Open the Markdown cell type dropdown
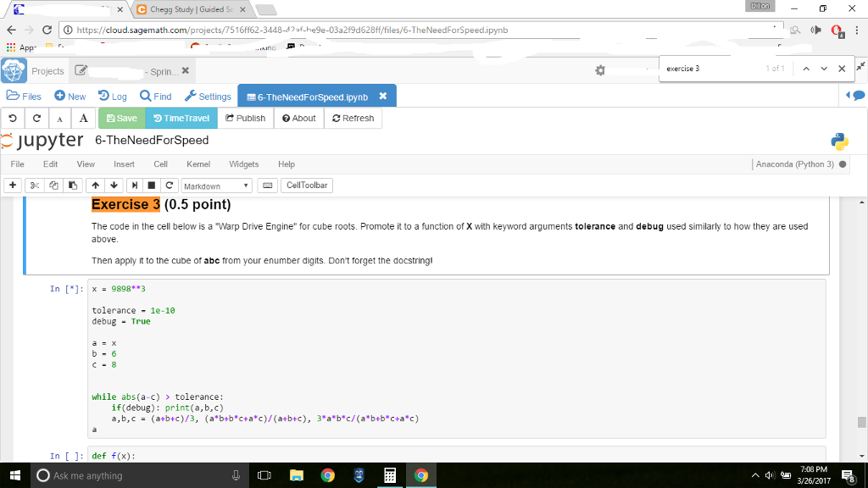Image resolution: width=868 pixels, height=488 pixels. [214, 185]
